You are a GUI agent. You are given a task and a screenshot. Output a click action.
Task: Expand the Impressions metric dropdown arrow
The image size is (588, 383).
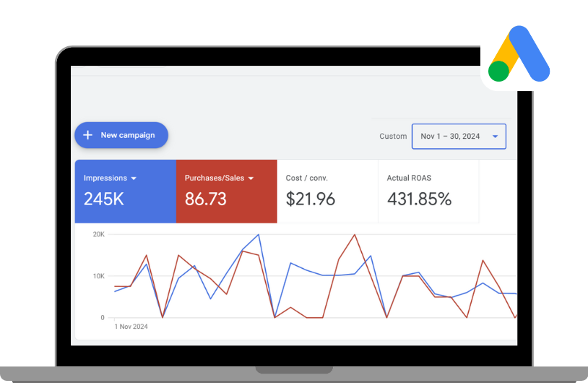[134, 178]
